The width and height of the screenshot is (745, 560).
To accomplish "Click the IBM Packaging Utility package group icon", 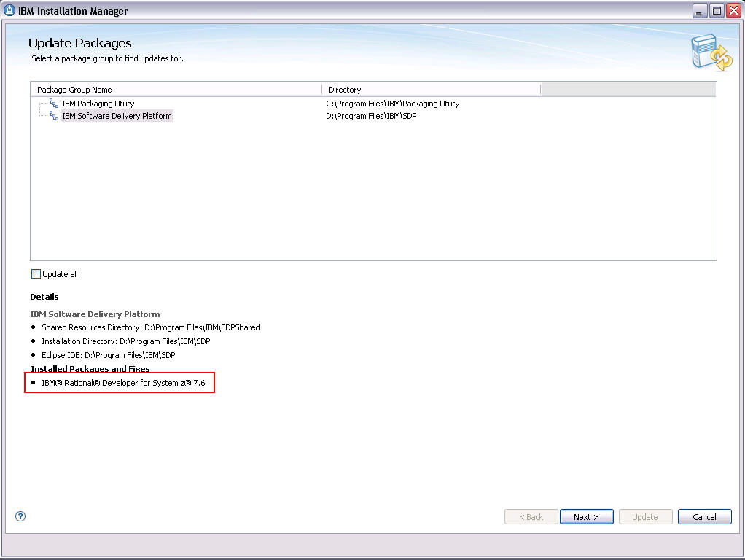I will [x=54, y=104].
